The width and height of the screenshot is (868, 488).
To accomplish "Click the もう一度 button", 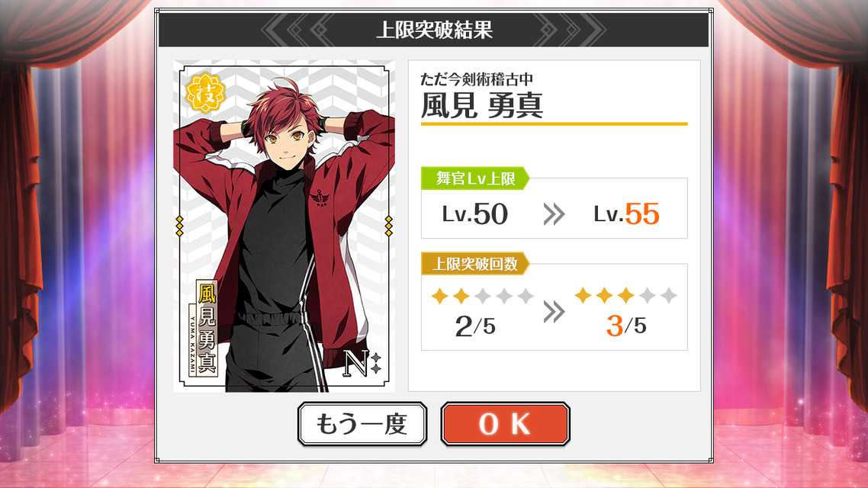I will (362, 424).
